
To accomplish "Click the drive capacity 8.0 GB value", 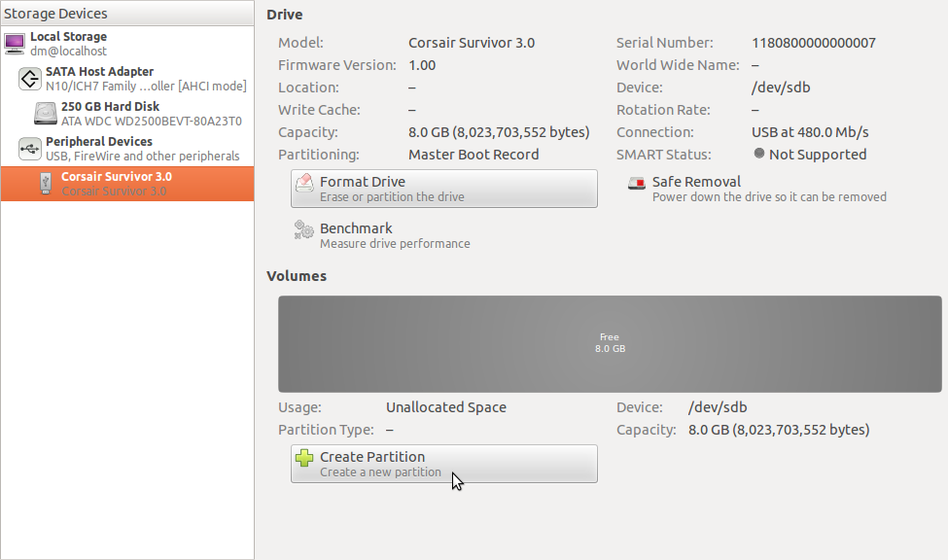I will point(499,132).
